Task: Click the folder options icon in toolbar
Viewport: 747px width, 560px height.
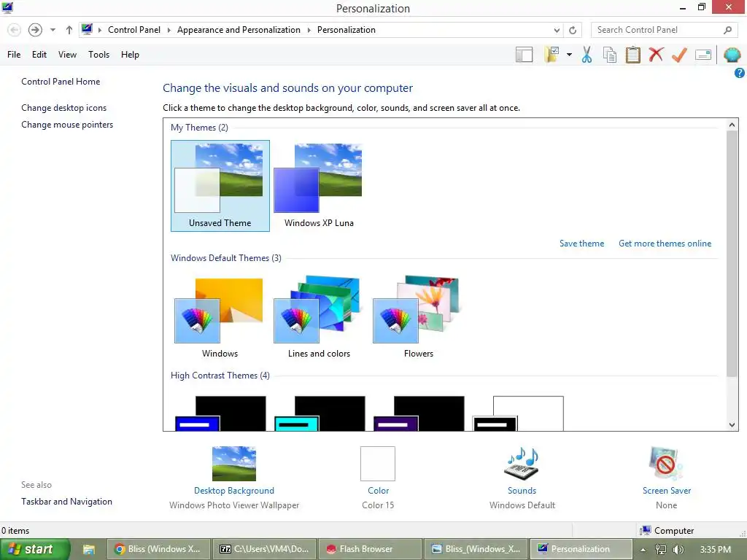Action: [x=552, y=55]
